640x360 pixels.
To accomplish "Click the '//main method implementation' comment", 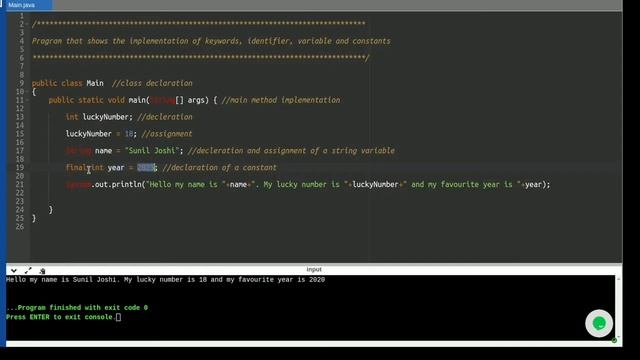I will pyautogui.click(x=281, y=100).
